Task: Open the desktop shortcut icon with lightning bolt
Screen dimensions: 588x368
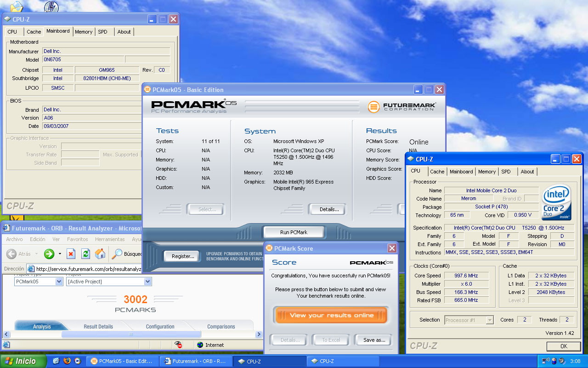Action: coord(51,6)
